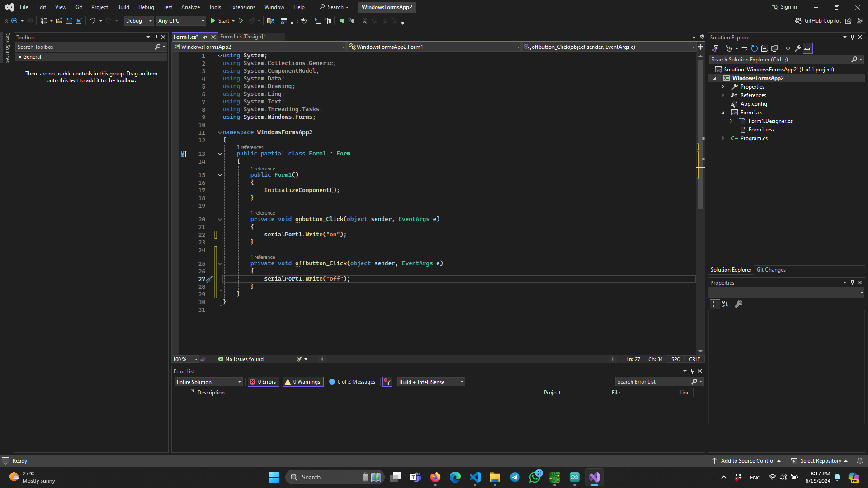The width and height of the screenshot is (868, 488).
Task: Open the 100 % zoom level control
Action: (185, 359)
